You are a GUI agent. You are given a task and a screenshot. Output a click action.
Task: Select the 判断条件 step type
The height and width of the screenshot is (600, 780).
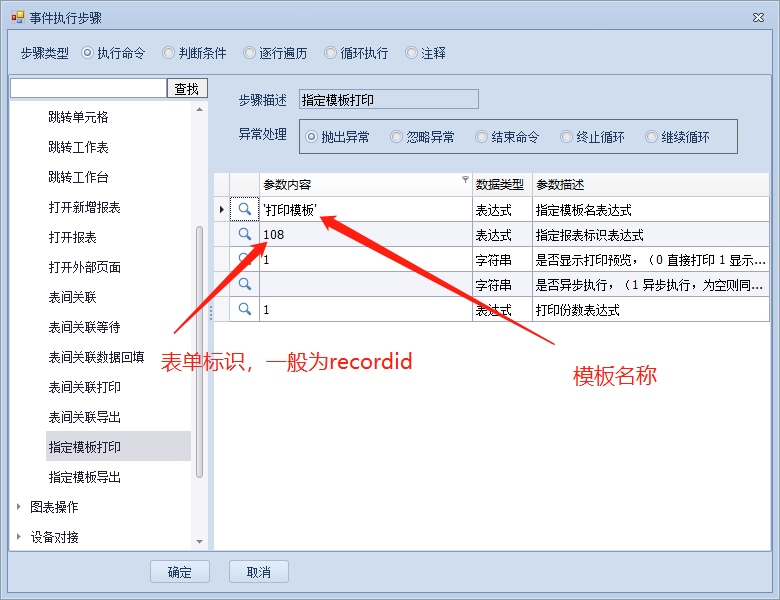coord(169,53)
